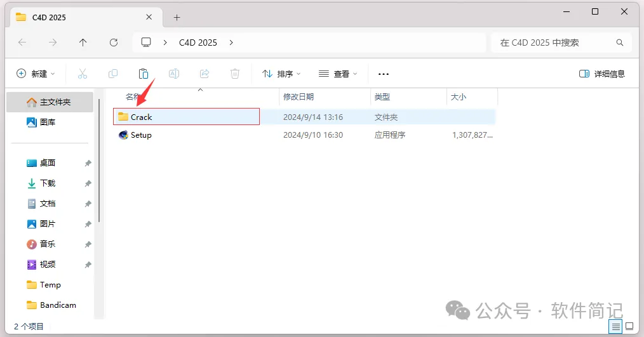The height and width of the screenshot is (337, 644).
Task: Open a new tab with plus
Action: (x=177, y=18)
